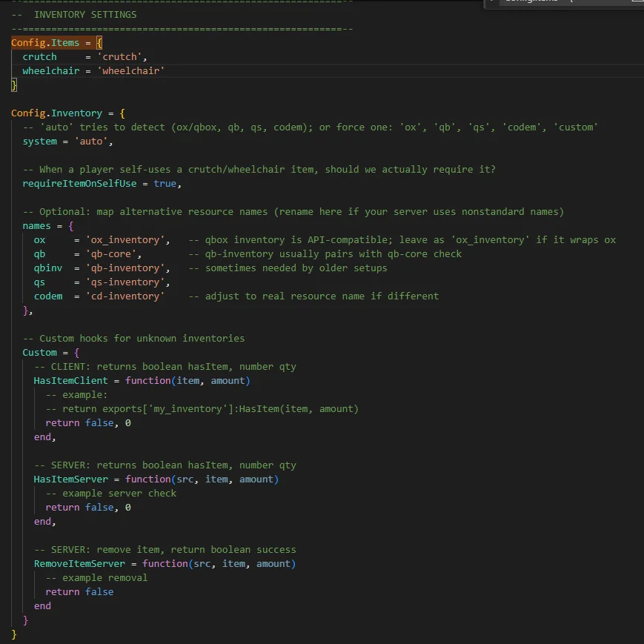This screenshot has width=644, height=644.
Task: Click the INVENTORY SETTINGS comment header
Action: pos(84,15)
